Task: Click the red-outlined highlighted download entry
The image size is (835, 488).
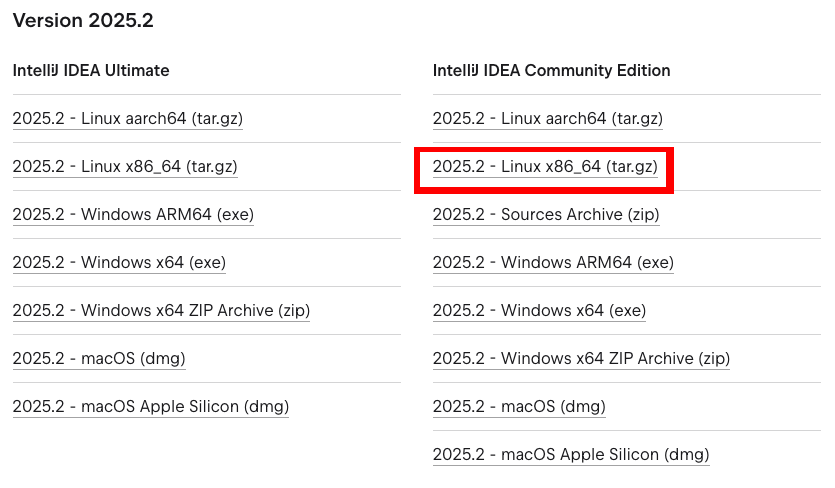Action: pos(545,168)
